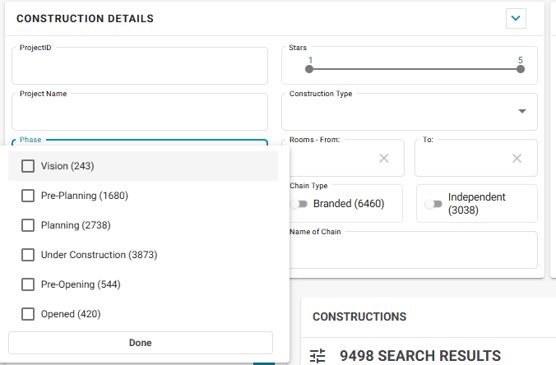Click Done in the Phase list
Image resolution: width=556 pixels, height=365 pixels.
(x=140, y=343)
